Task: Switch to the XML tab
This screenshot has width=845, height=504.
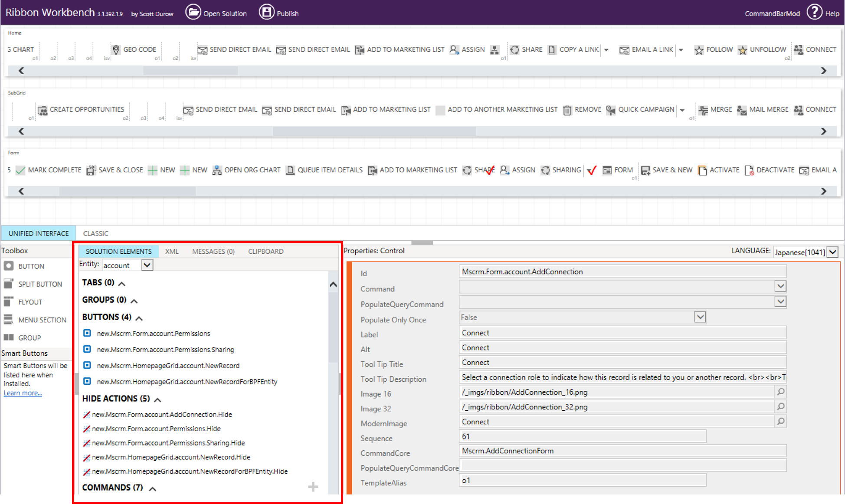Action: click(172, 252)
